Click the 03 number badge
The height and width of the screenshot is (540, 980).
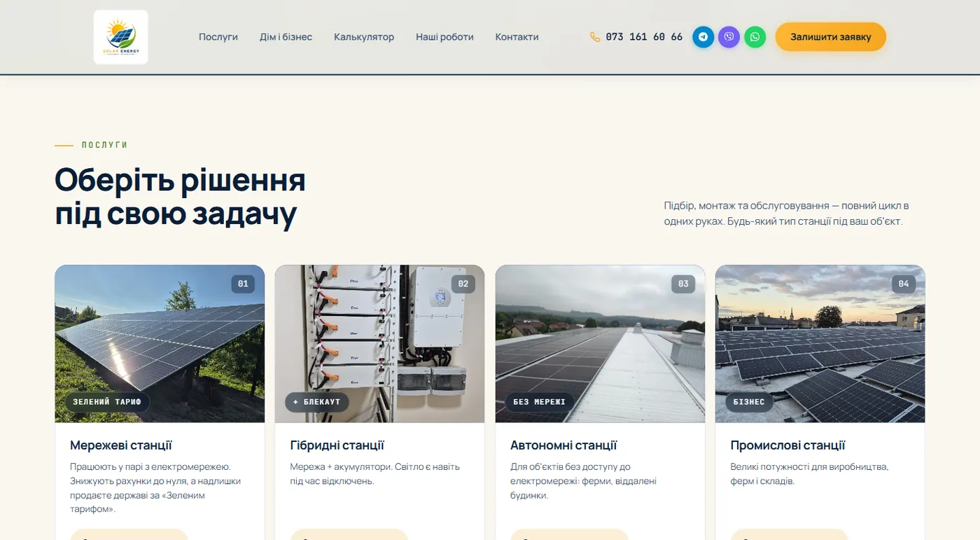(683, 284)
